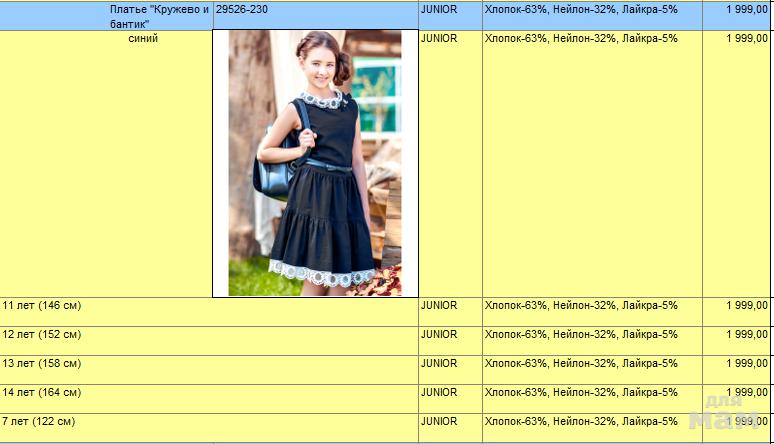
Task: Click the "синий" color cell
Action: pyautogui.click(x=143, y=39)
